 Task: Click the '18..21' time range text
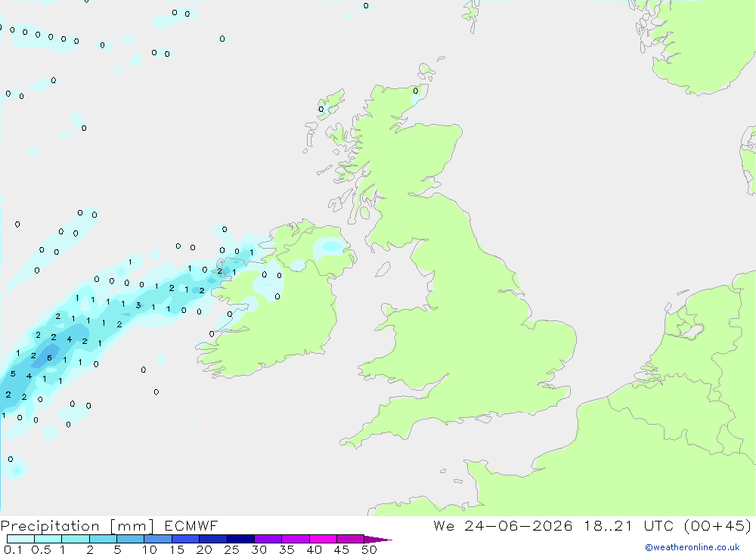coord(608,525)
